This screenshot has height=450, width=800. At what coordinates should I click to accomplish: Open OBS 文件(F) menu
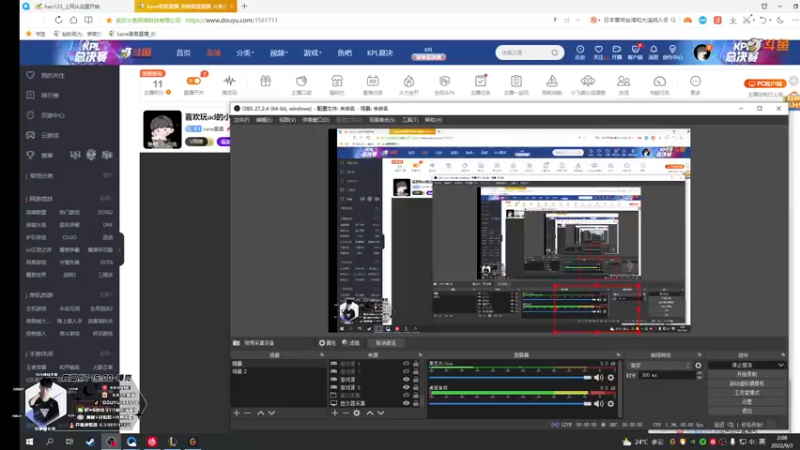point(241,120)
